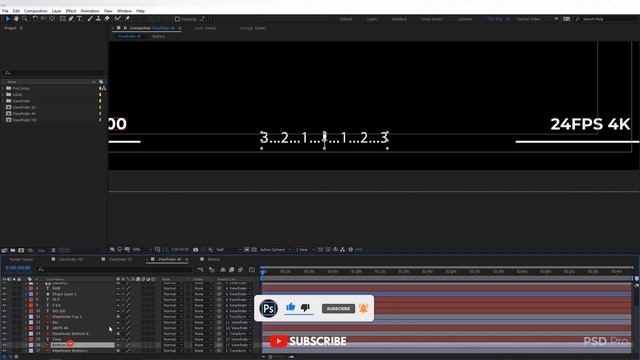This screenshot has height=360, width=640.
Task: Switch to the Small Screen workspace
Action: (x=432, y=19)
